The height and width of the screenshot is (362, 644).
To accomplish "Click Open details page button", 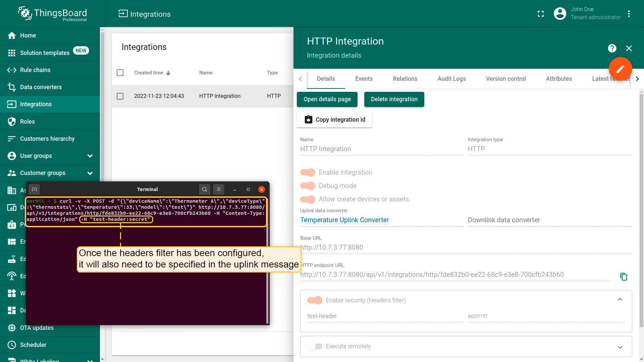I will pos(327,99).
